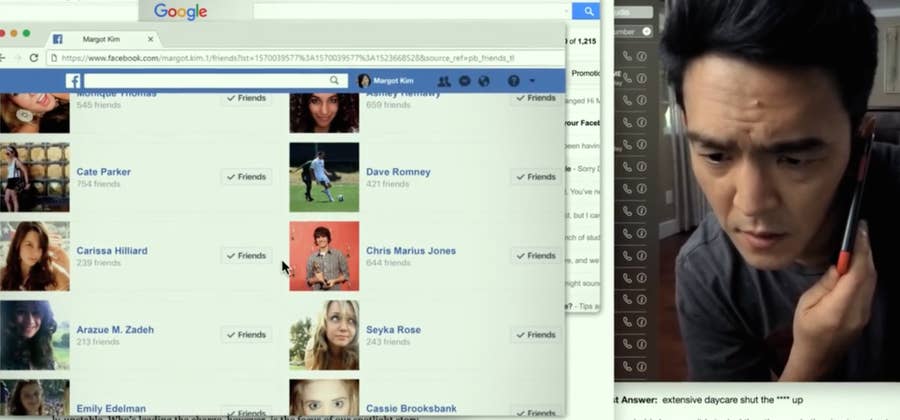Click the Facebook favicon on the tab

coord(57,39)
